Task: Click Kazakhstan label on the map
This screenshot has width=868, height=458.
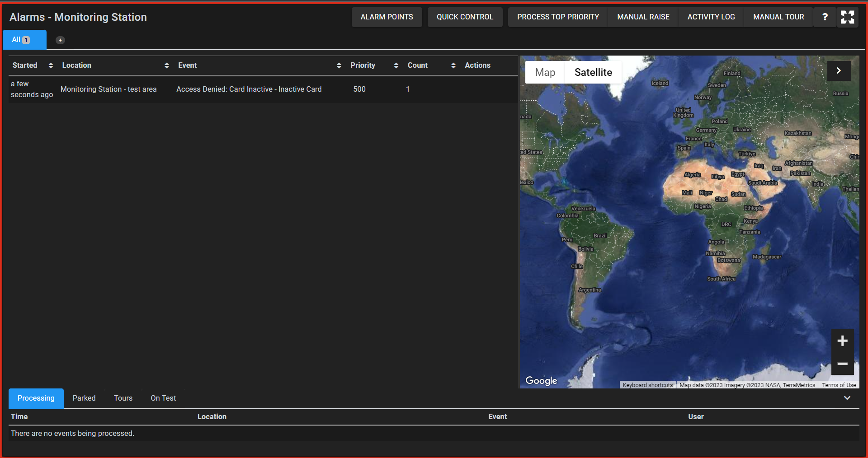Action: [798, 133]
